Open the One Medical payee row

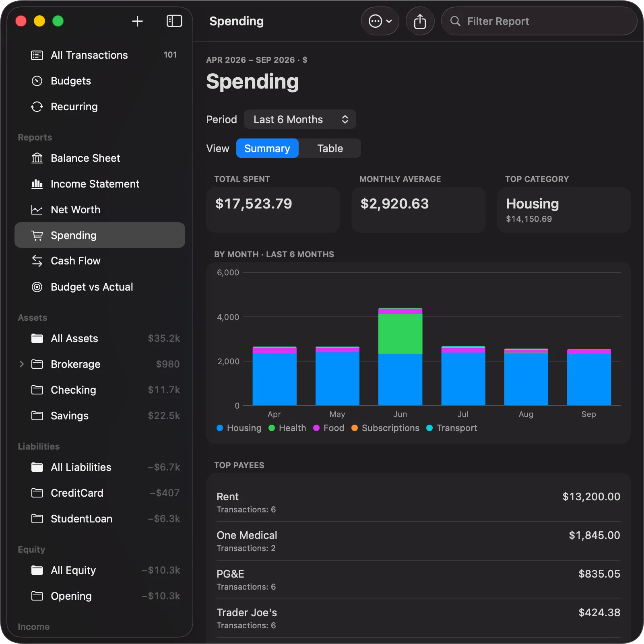coord(418,541)
